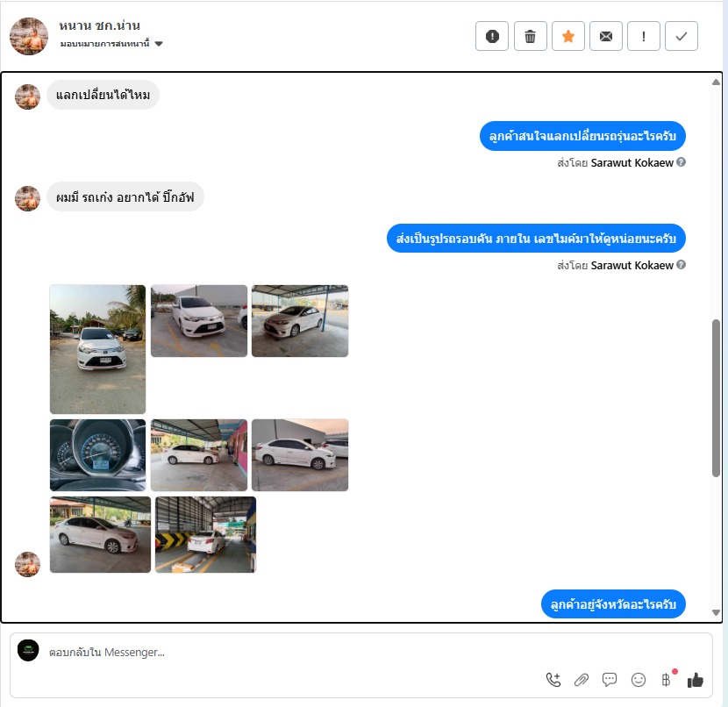This screenshot has width=728, height=707.
Task: Open white car side photo beside gray building
Action: tap(300, 455)
